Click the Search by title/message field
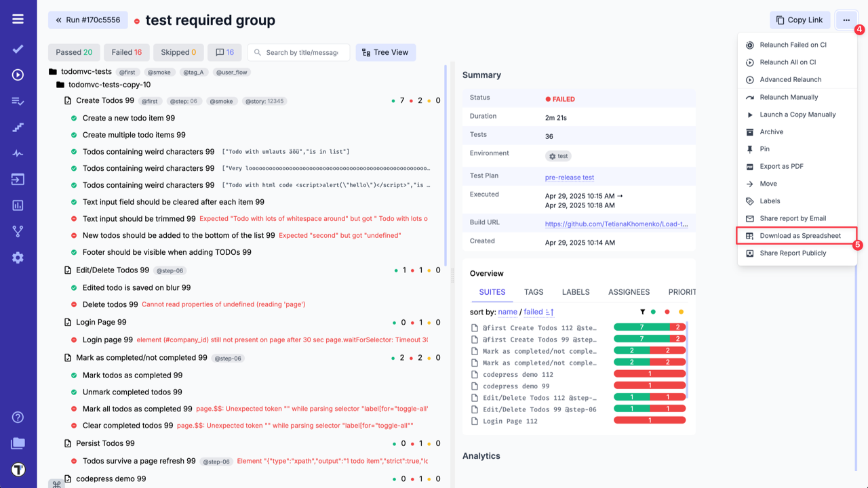Image resolution: width=868 pixels, height=488 pixels. pyautogui.click(x=298, y=52)
